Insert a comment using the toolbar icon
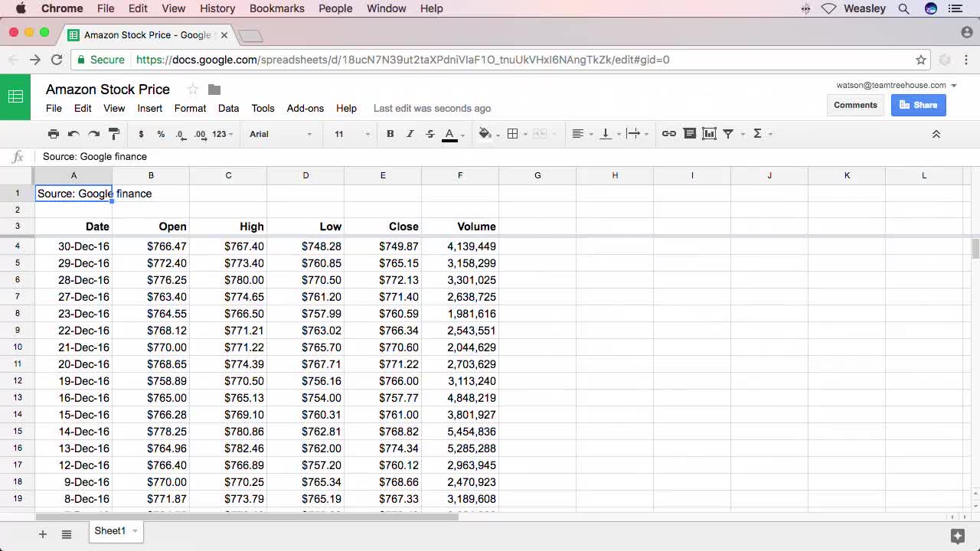The width and height of the screenshot is (980, 551). tap(688, 133)
